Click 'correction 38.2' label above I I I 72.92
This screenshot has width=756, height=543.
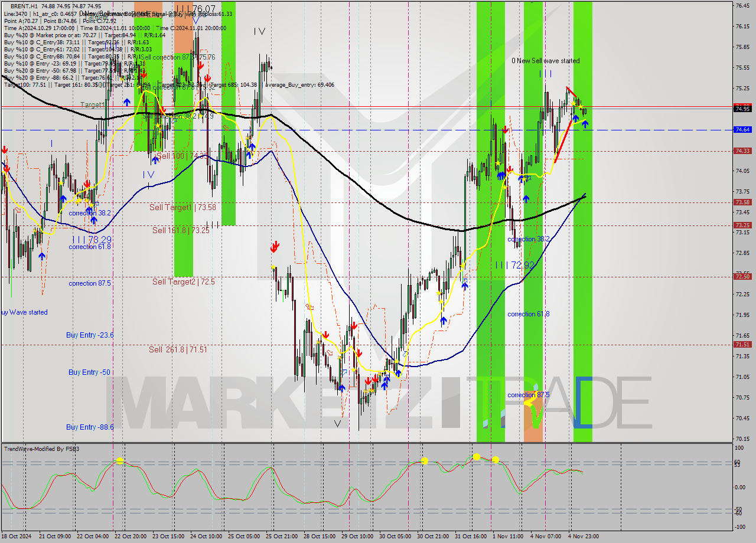coord(529,239)
